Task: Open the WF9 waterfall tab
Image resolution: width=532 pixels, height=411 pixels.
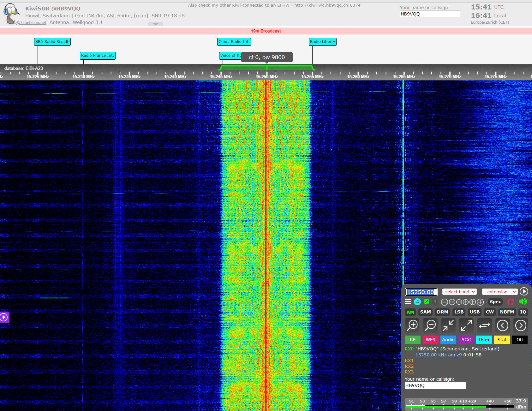Action: coord(430,340)
